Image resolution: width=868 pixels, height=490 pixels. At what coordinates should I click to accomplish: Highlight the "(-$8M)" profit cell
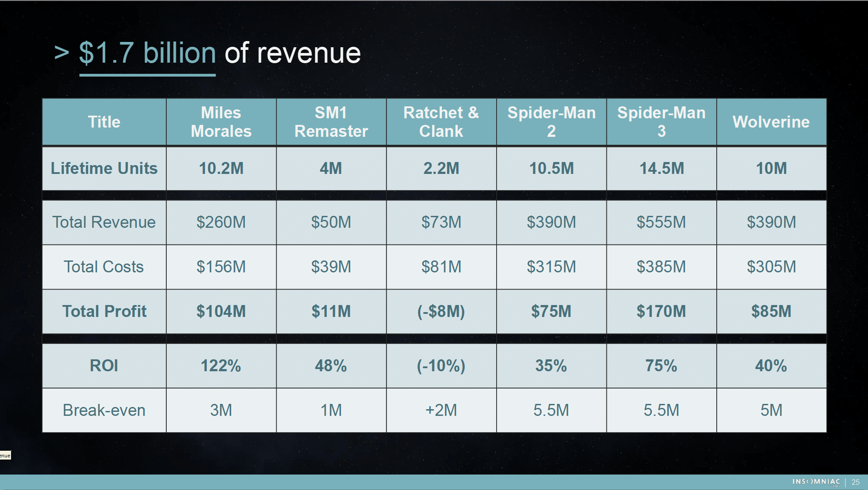point(441,311)
